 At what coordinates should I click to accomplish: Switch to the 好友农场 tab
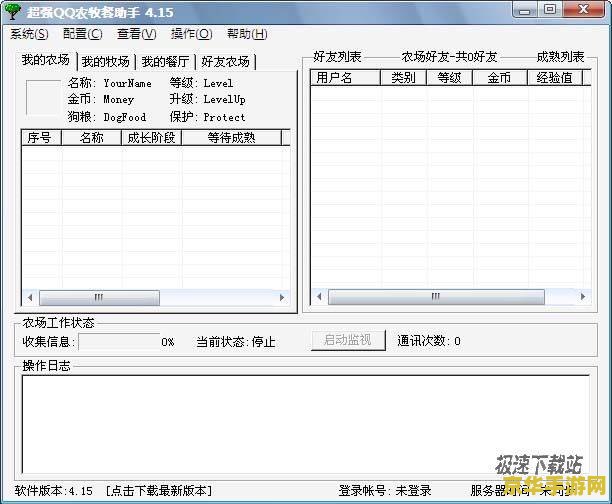(225, 61)
